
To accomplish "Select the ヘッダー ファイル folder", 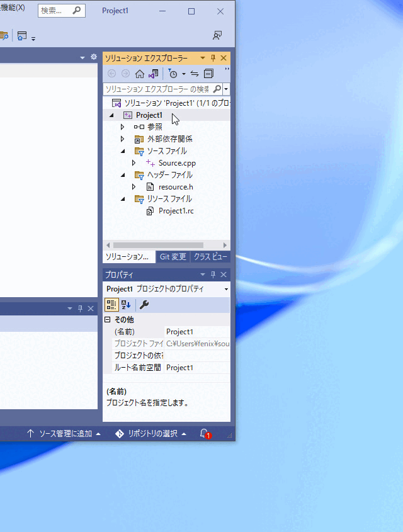I will (170, 175).
